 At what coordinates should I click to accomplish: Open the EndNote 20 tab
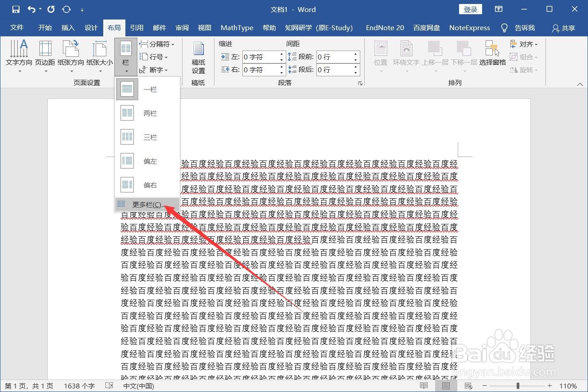click(385, 27)
